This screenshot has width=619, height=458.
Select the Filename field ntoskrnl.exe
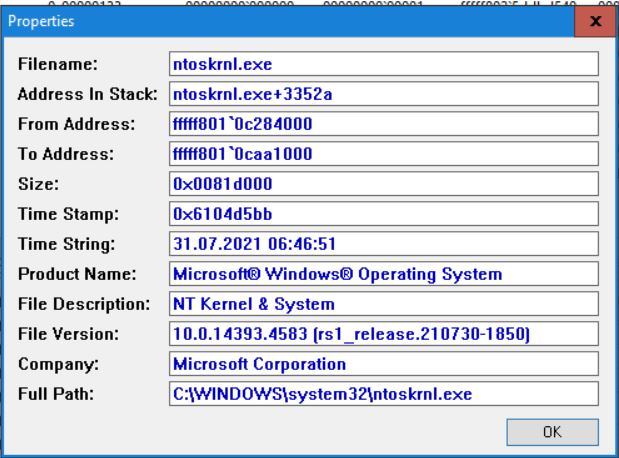[x=384, y=64]
